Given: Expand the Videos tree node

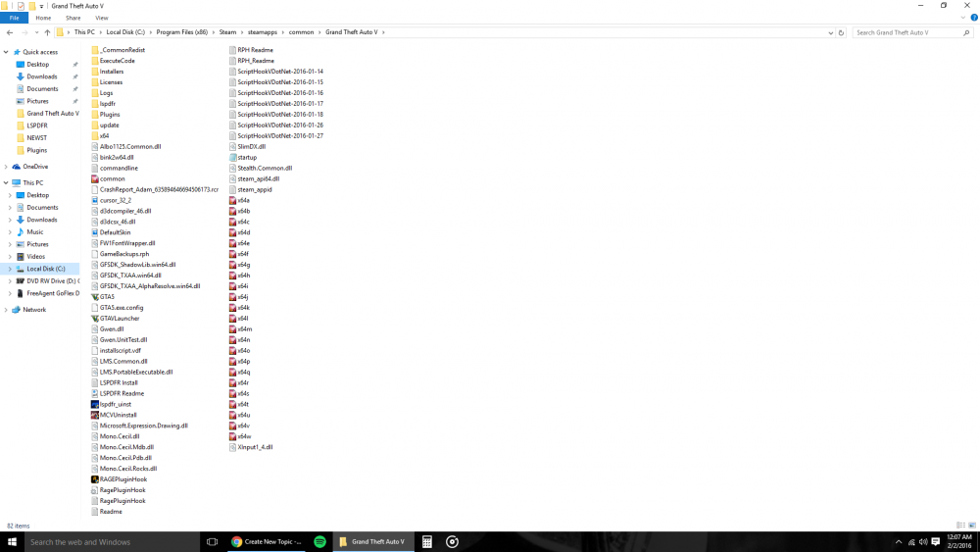Looking at the screenshot, I should click(10, 257).
